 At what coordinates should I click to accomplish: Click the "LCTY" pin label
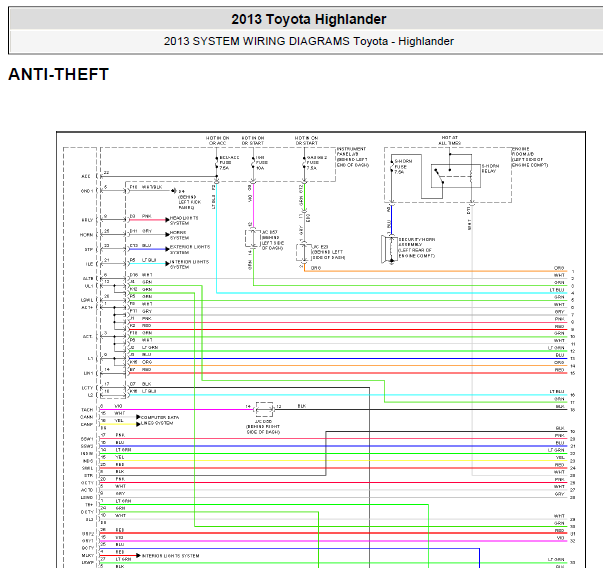coord(87,388)
